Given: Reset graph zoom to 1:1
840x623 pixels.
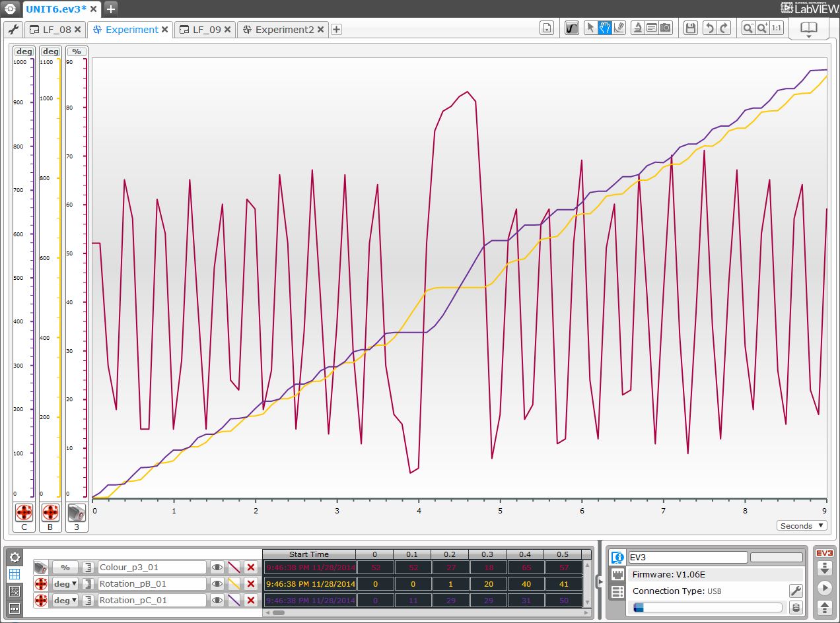Looking at the screenshot, I should (x=777, y=28).
